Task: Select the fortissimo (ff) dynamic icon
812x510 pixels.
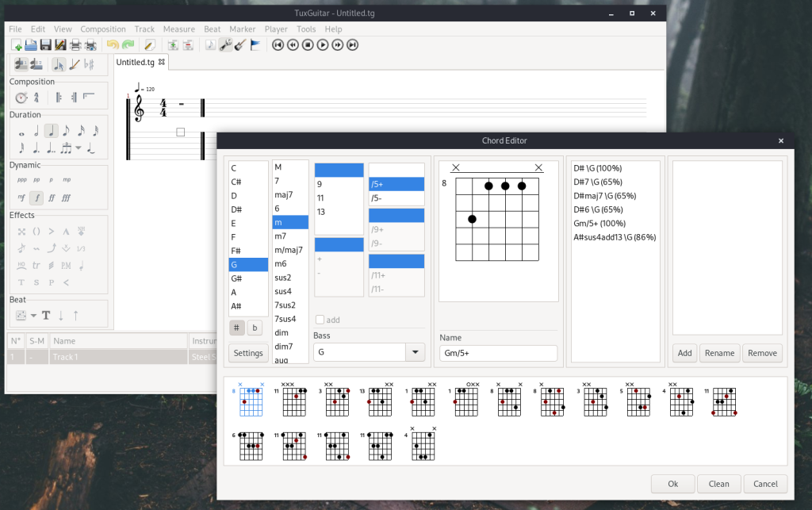Action: 52,197
